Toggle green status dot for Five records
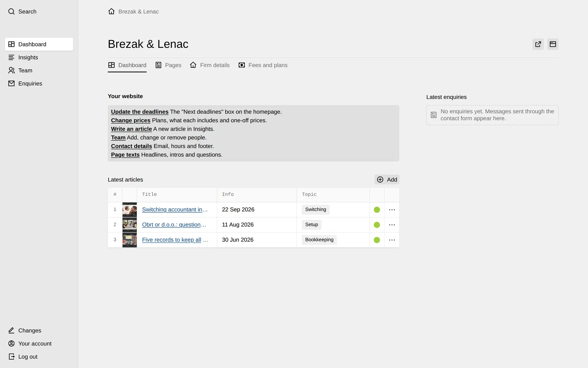Image resolution: width=588 pixels, height=368 pixels. (377, 240)
